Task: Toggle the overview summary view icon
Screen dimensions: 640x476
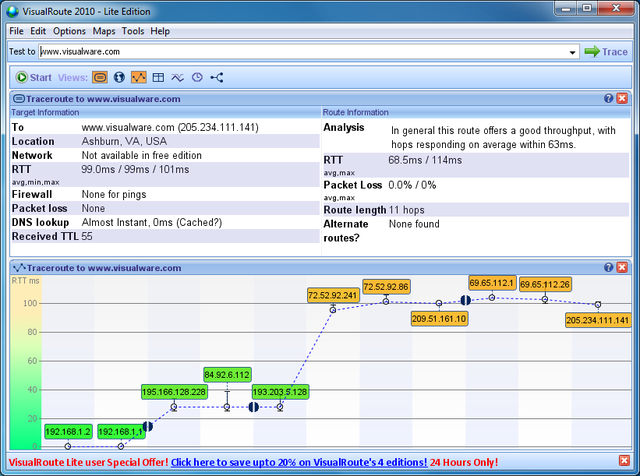Action: [x=100, y=77]
